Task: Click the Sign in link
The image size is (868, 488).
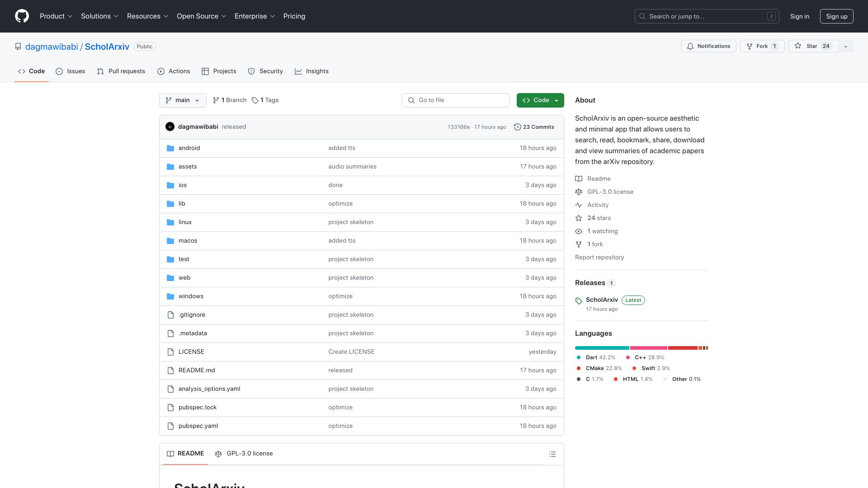Action: pyautogui.click(x=799, y=16)
